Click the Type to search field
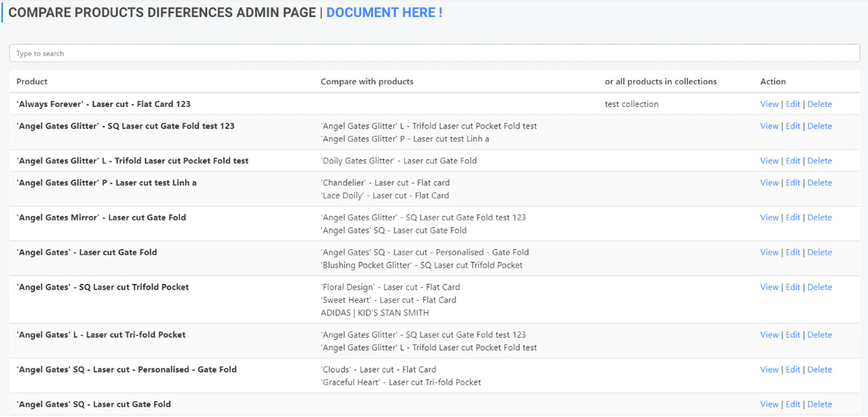The image size is (868, 417). 434,53
